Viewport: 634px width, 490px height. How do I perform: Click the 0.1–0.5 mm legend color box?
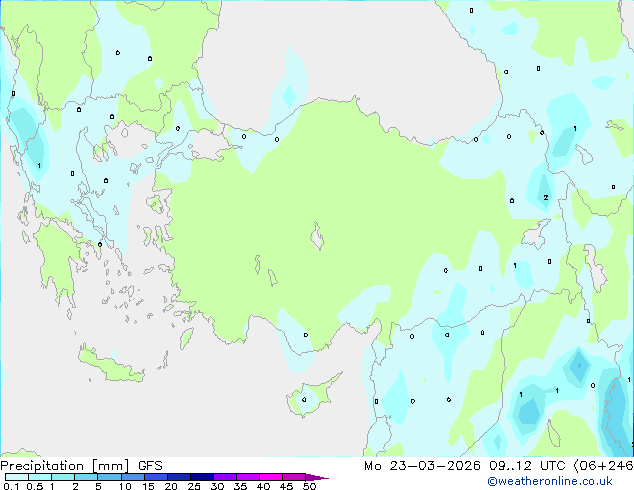pos(17,477)
